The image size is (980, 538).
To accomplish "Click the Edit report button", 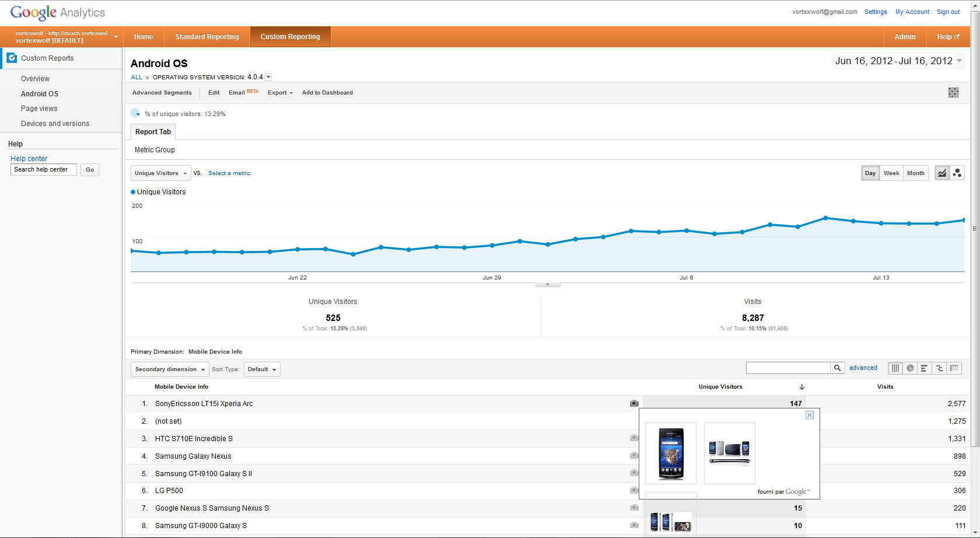I will pos(214,92).
